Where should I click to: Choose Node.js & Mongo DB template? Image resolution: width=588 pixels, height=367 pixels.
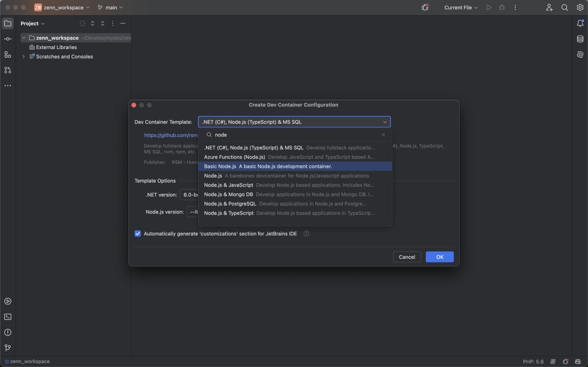pos(295,194)
